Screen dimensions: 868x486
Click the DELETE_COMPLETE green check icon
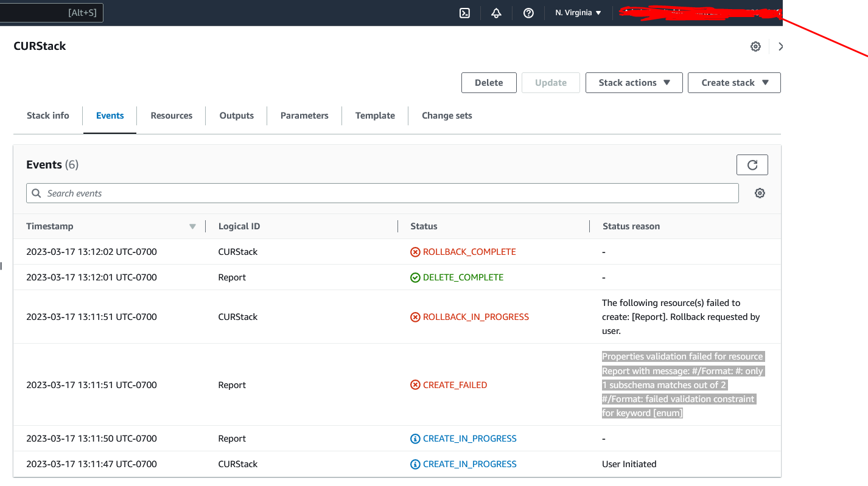pos(415,277)
